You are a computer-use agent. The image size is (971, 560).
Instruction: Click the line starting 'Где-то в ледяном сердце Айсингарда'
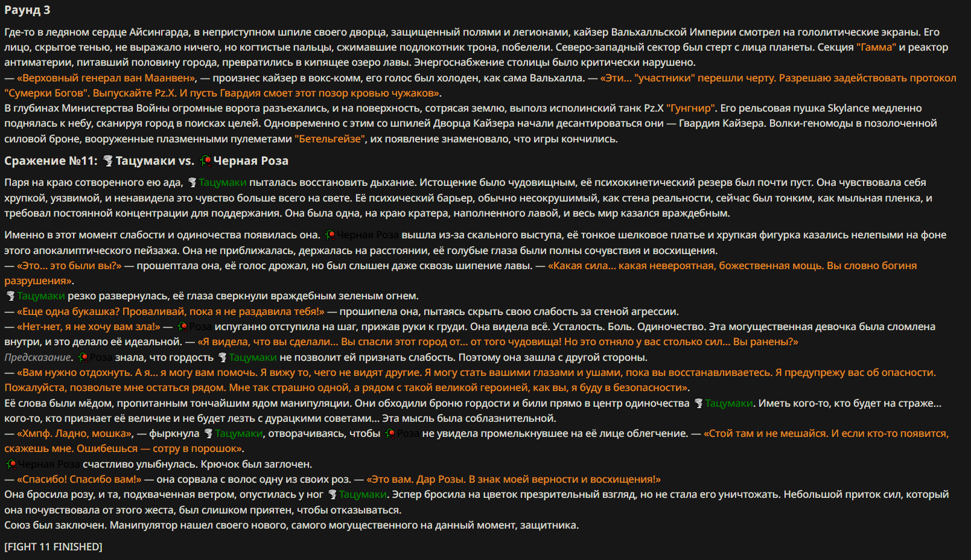472,32
